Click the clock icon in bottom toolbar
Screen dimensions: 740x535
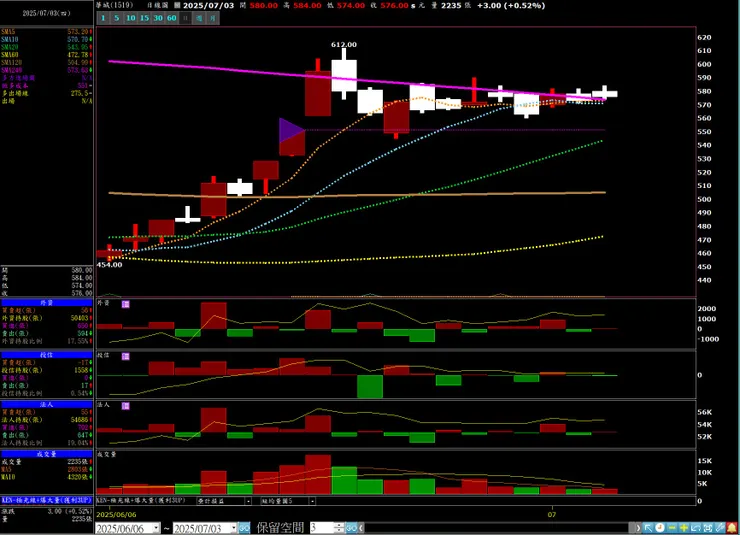point(660,528)
